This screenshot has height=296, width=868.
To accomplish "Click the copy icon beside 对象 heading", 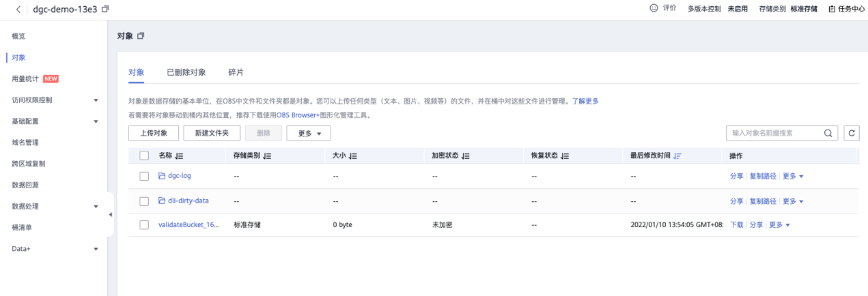I will click(141, 35).
